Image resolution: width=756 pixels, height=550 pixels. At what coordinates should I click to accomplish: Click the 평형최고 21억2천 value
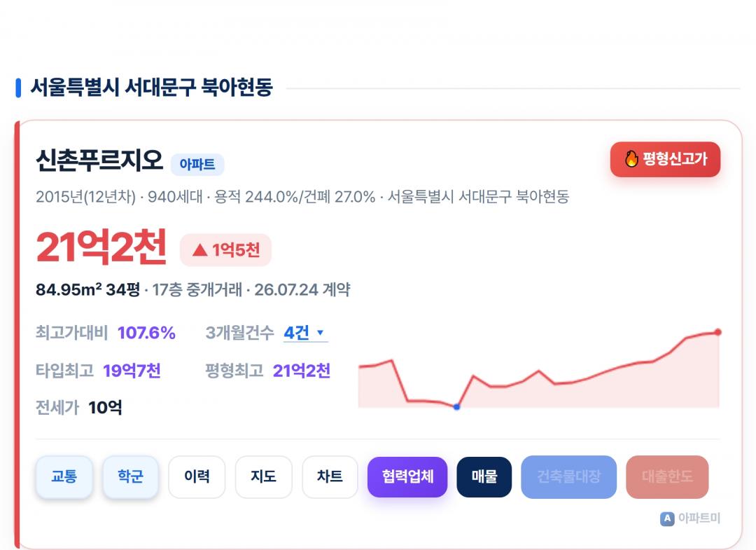tap(302, 371)
